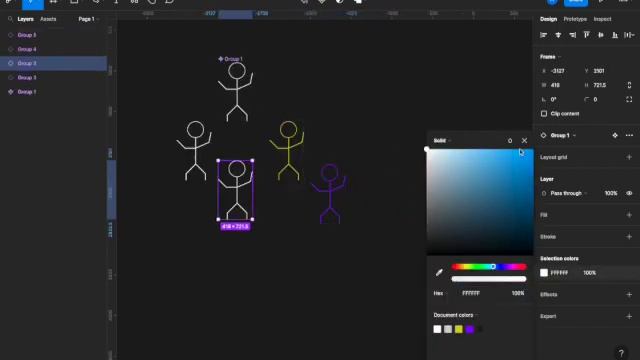Click the Group 1 main component layer icon

11,92
